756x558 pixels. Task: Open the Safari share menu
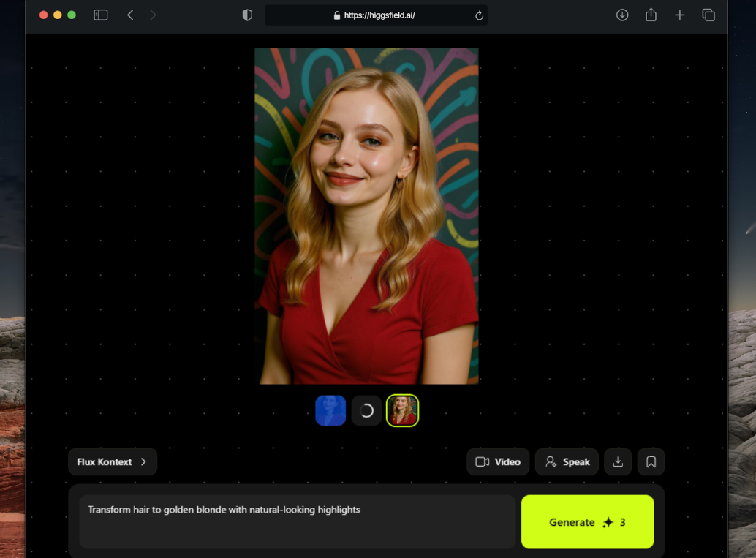point(651,15)
